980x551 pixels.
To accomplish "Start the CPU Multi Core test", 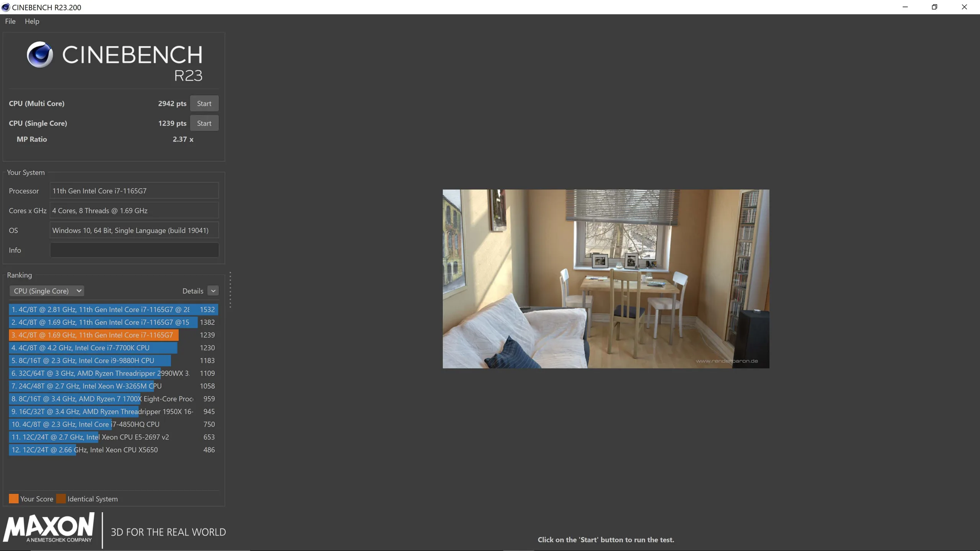I will pyautogui.click(x=204, y=103).
